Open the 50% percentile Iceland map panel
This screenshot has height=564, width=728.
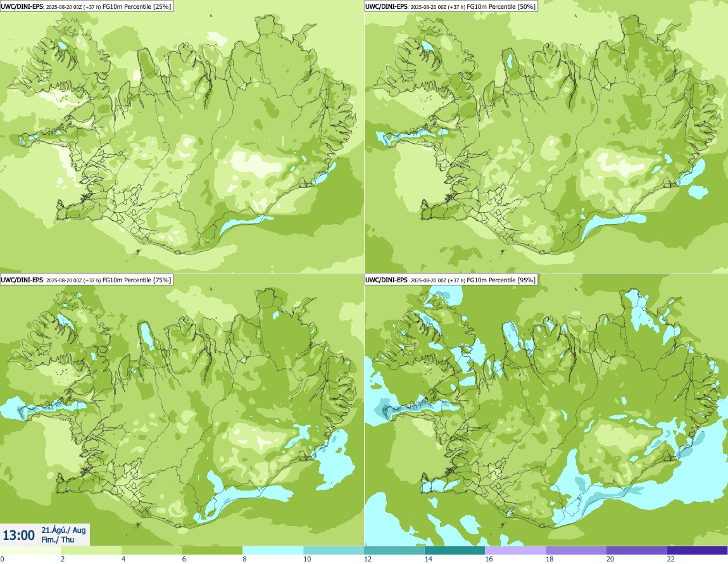coord(546,137)
